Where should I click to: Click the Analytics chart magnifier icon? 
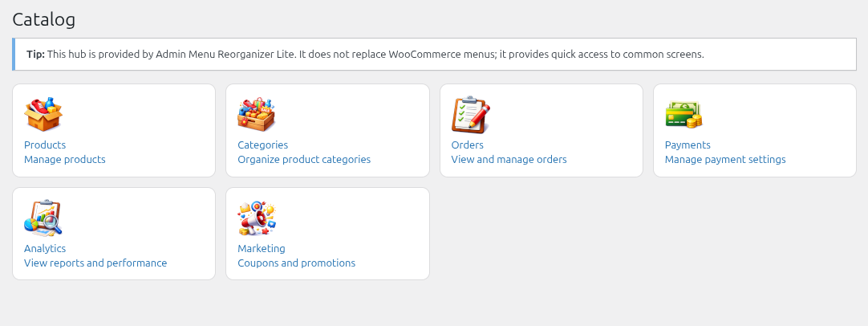pyautogui.click(x=43, y=218)
